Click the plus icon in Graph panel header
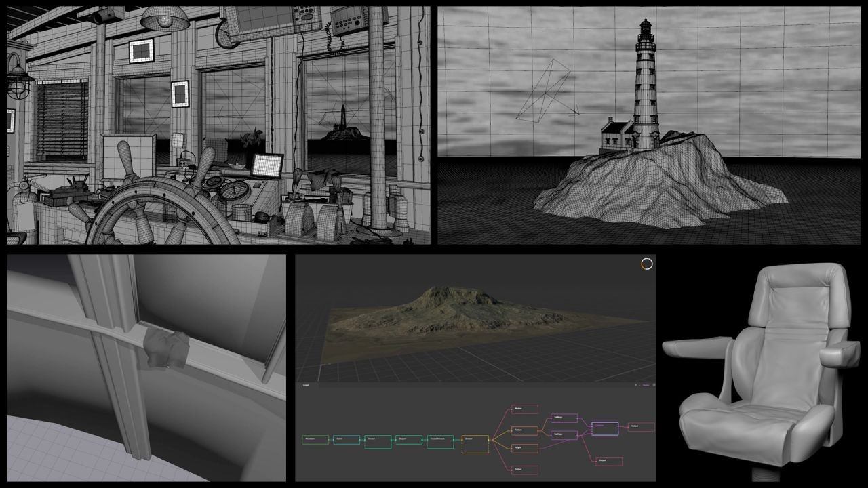 [635, 385]
